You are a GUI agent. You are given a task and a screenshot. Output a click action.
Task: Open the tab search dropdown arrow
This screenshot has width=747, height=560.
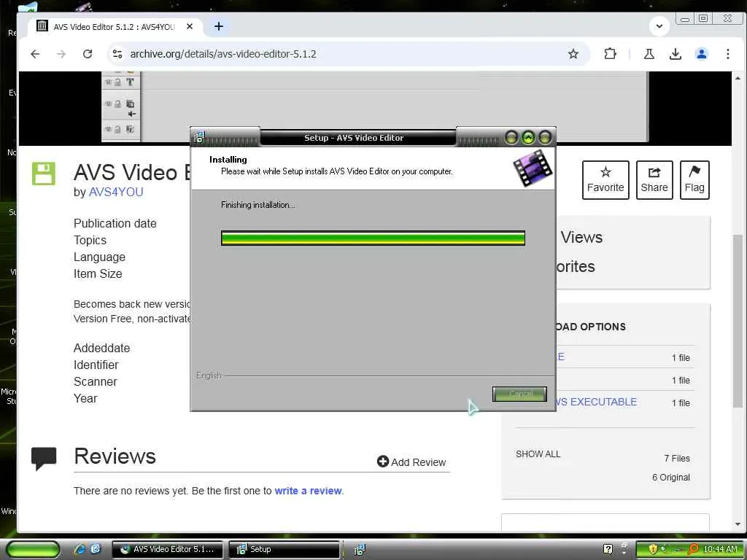click(x=659, y=26)
